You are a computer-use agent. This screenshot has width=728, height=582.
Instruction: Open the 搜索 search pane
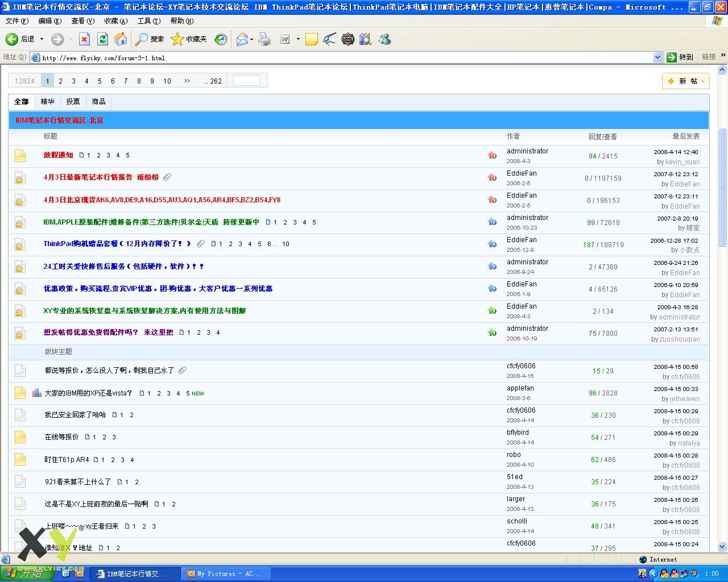(150, 39)
